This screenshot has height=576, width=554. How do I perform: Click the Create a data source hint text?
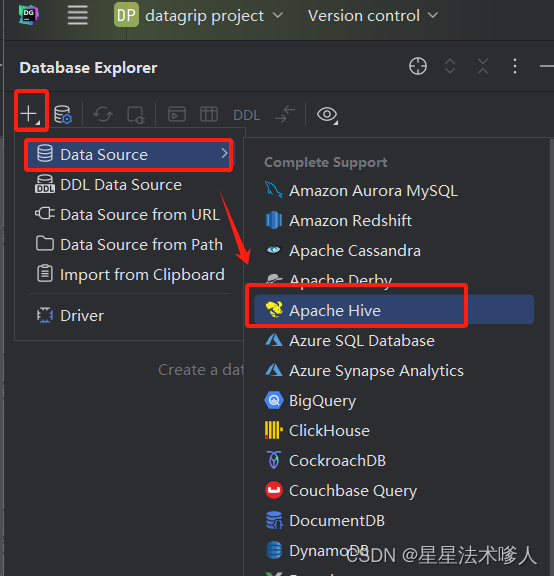(201, 370)
